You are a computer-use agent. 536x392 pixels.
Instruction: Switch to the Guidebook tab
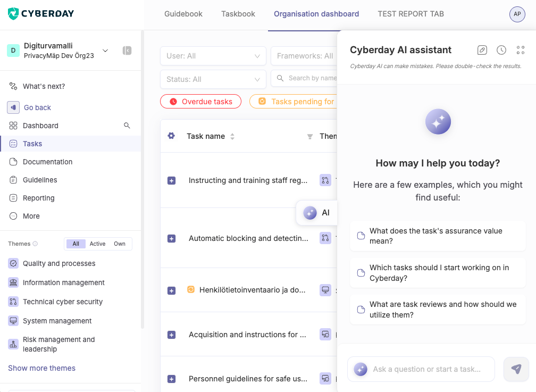183,14
